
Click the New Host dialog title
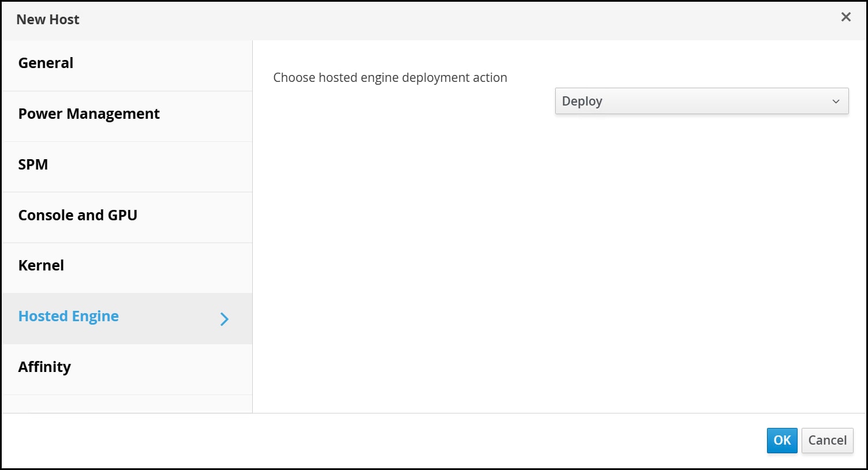pos(48,20)
